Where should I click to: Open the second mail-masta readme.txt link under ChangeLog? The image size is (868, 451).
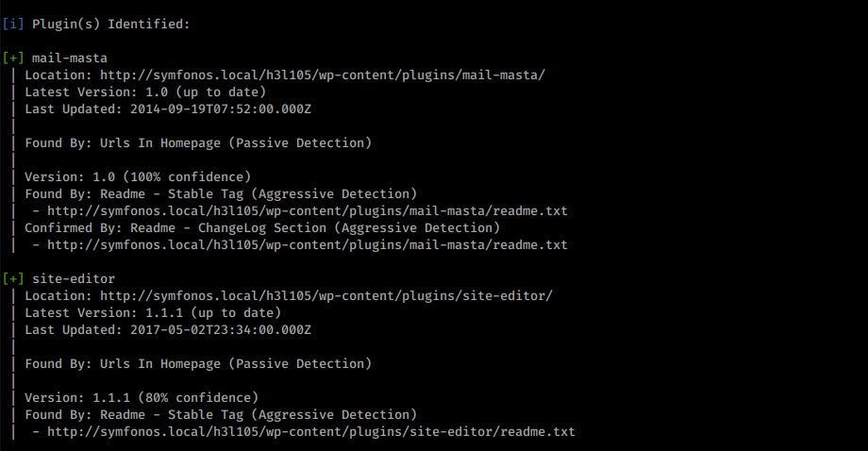click(308, 244)
